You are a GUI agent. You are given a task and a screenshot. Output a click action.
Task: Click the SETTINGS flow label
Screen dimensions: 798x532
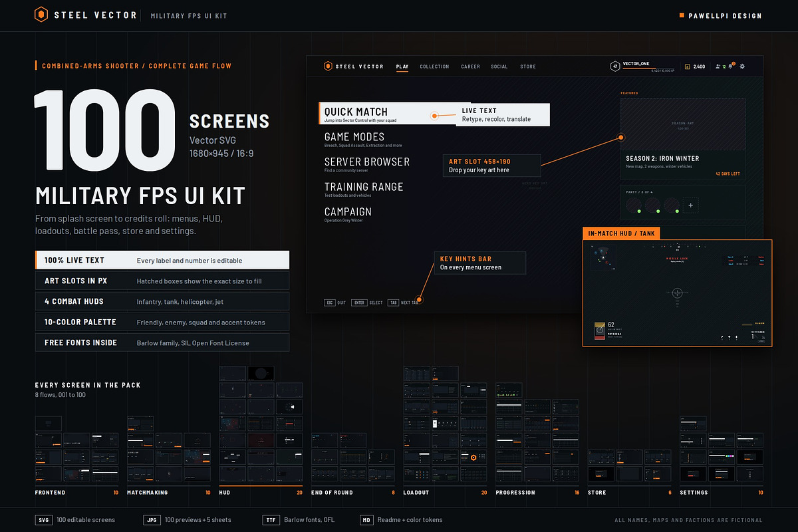pos(694,493)
